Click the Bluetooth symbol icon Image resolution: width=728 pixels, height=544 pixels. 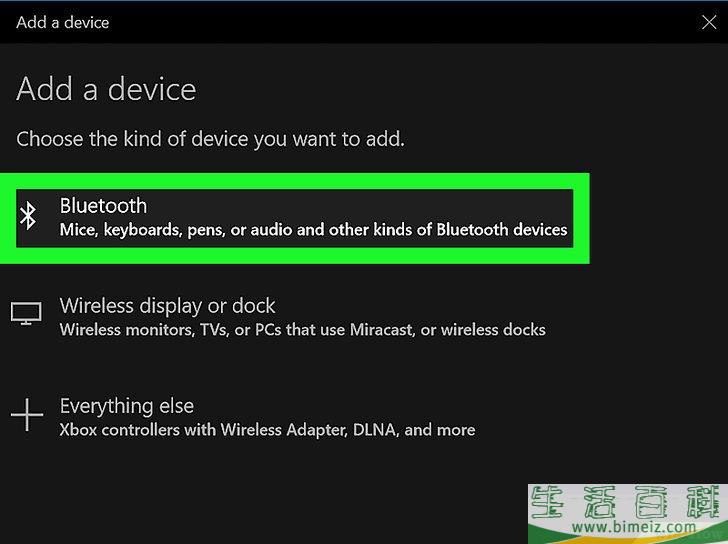click(29, 216)
